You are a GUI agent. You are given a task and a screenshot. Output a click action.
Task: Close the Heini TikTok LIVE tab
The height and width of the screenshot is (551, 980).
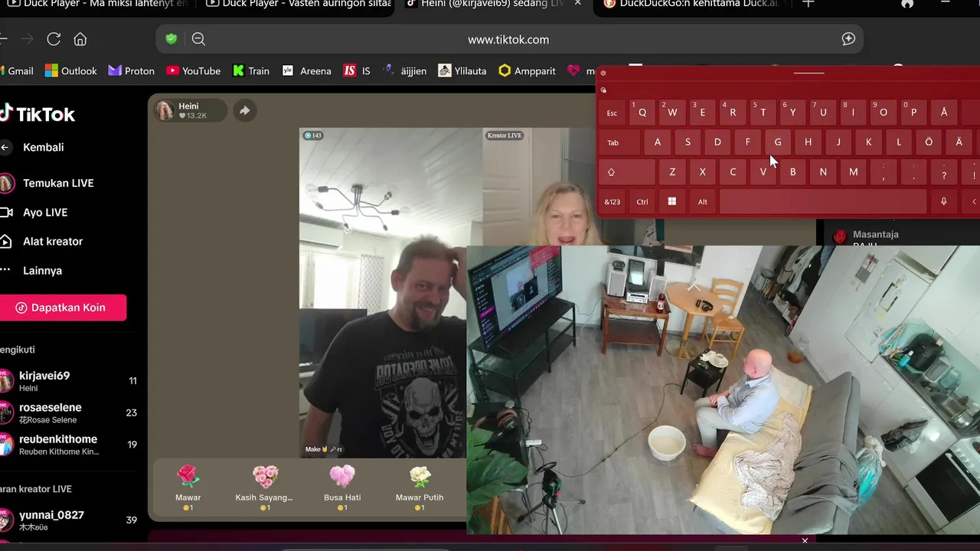(x=578, y=4)
